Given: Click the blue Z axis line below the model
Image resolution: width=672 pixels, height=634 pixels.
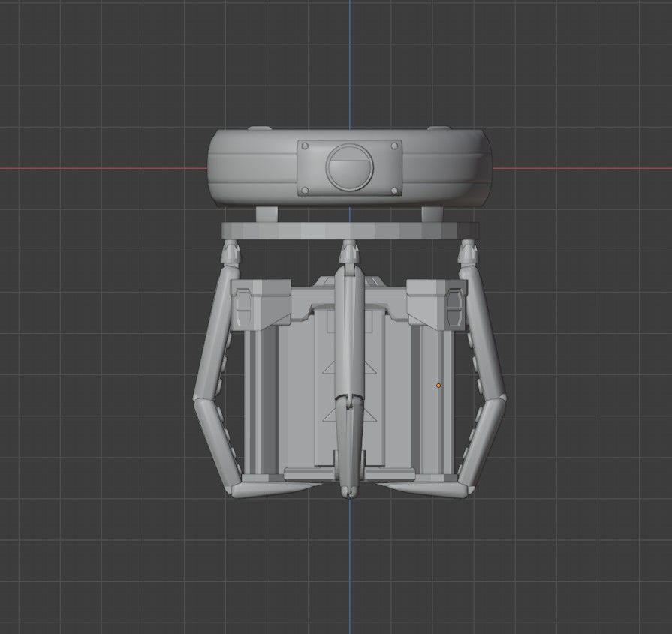Looking at the screenshot, I should [349, 566].
